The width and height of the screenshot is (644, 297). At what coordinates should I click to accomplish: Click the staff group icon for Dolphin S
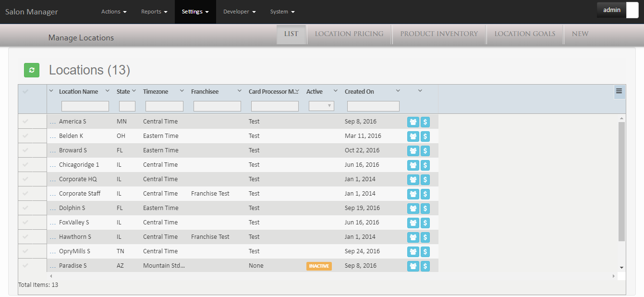click(x=413, y=208)
